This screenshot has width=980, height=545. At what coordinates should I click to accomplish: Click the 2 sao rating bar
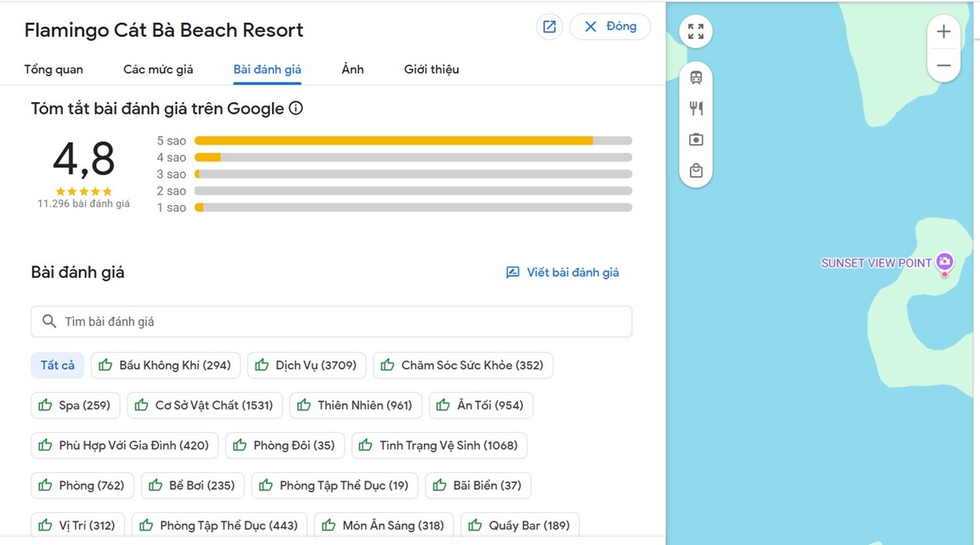point(413,191)
